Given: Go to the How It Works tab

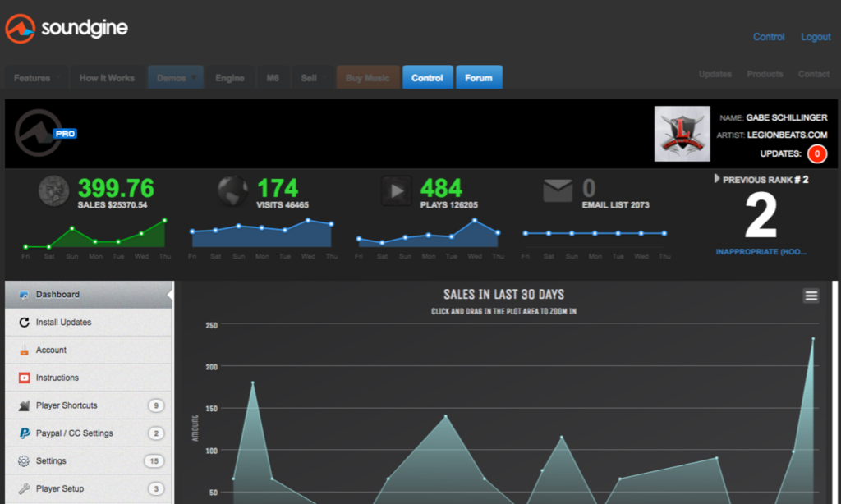Looking at the screenshot, I should pos(108,78).
